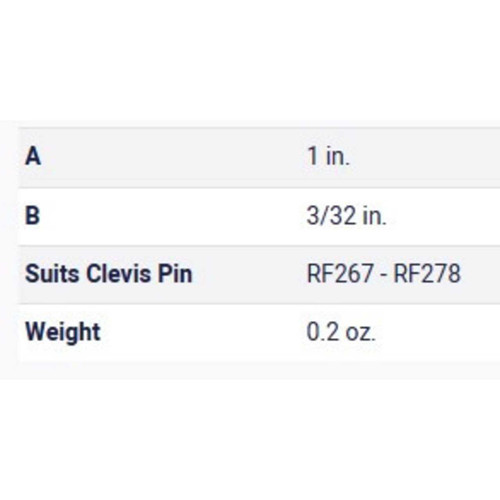Select the "1 in." value cell
Viewport: 500px width, 500px height.
(x=328, y=156)
